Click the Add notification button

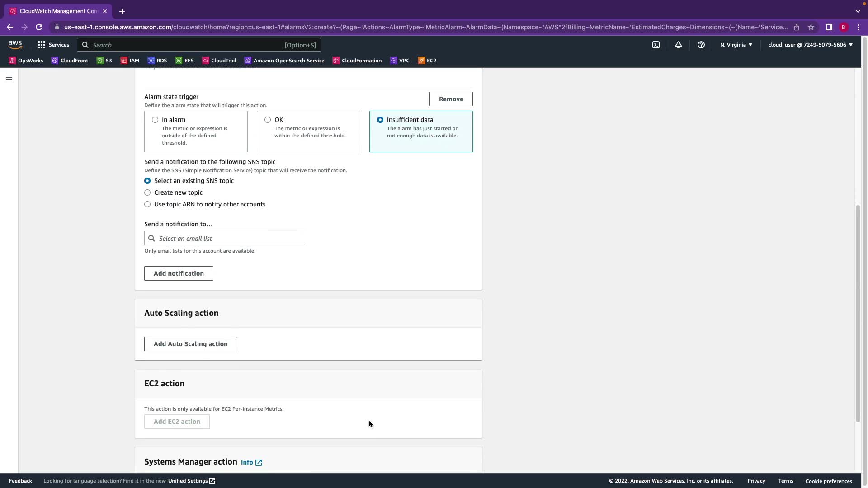click(179, 273)
